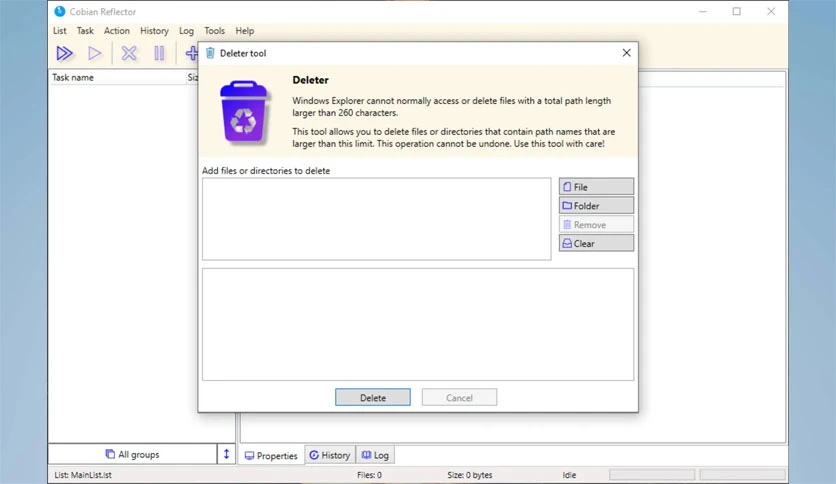Clear the list with Clear button
The height and width of the screenshot is (484, 836).
596,243
